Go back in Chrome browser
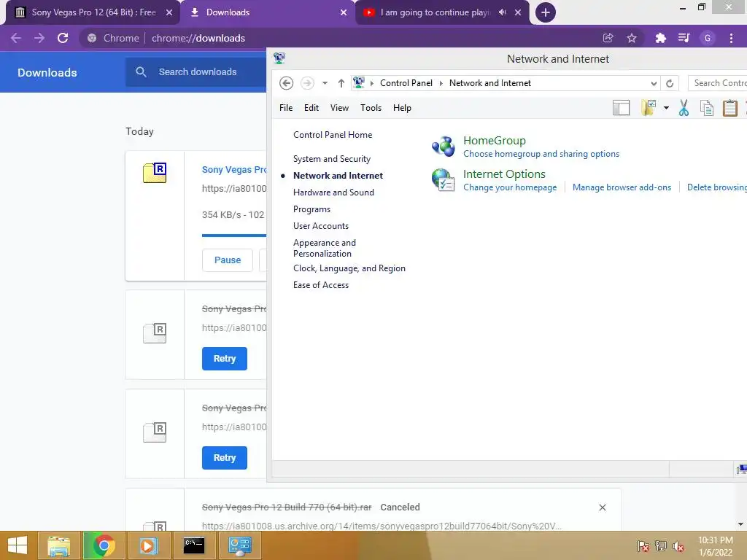The image size is (747, 560). point(16,38)
